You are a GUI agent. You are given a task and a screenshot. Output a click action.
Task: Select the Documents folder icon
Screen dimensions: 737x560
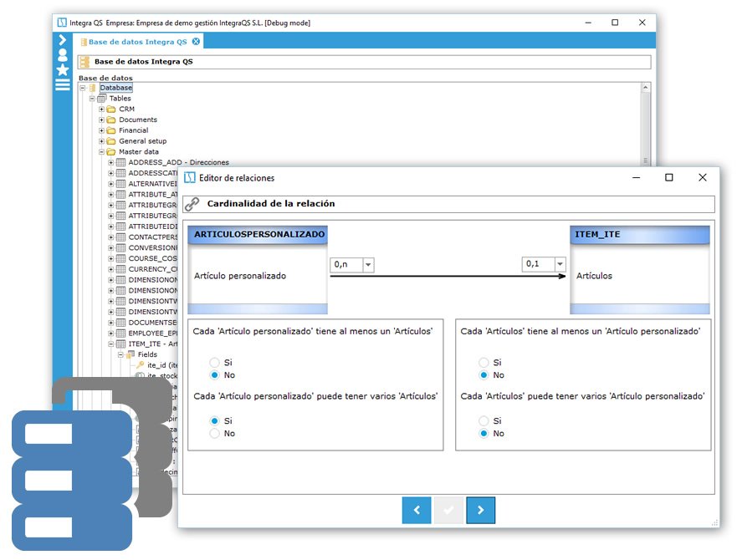pyautogui.click(x=111, y=120)
